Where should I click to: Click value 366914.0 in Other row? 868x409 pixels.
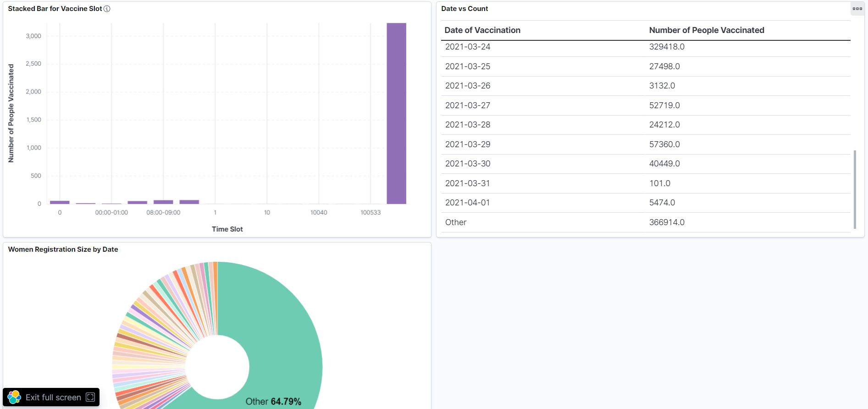click(x=667, y=222)
